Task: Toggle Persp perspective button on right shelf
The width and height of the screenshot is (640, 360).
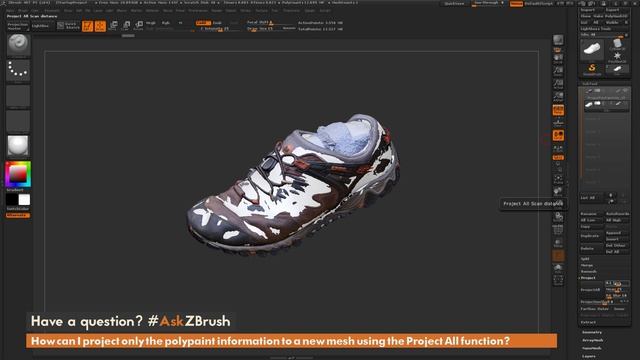Action: pos(558,110)
